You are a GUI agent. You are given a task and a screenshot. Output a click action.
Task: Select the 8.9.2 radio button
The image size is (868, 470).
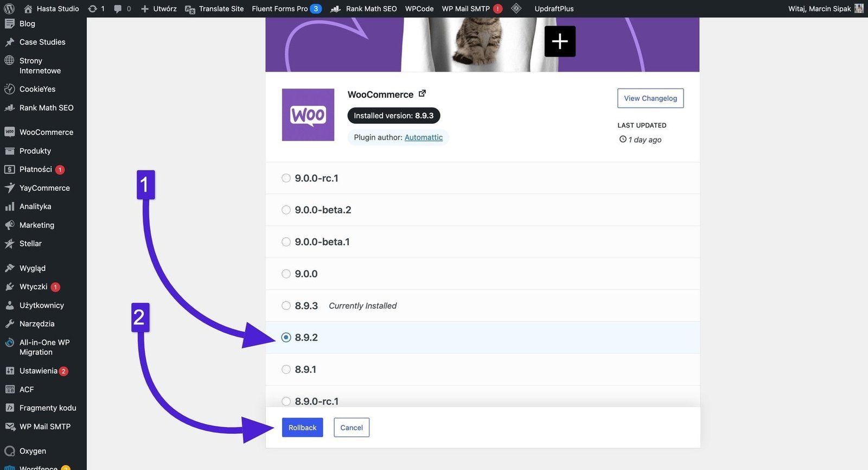coord(286,338)
